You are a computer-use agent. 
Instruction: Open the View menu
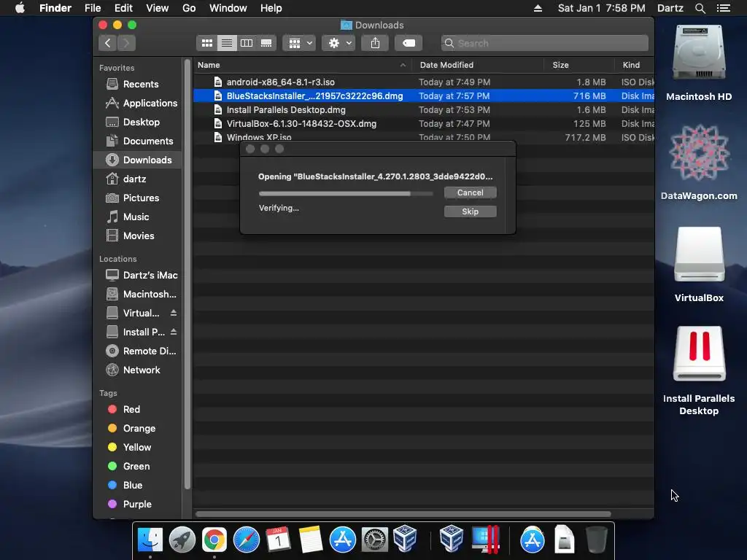[x=158, y=8]
